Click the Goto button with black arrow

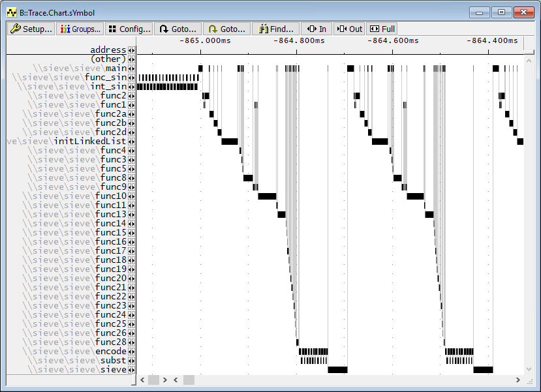click(x=178, y=29)
